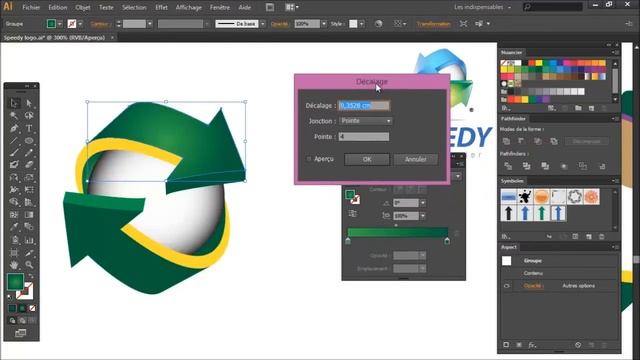Select the Type tool

point(29,128)
